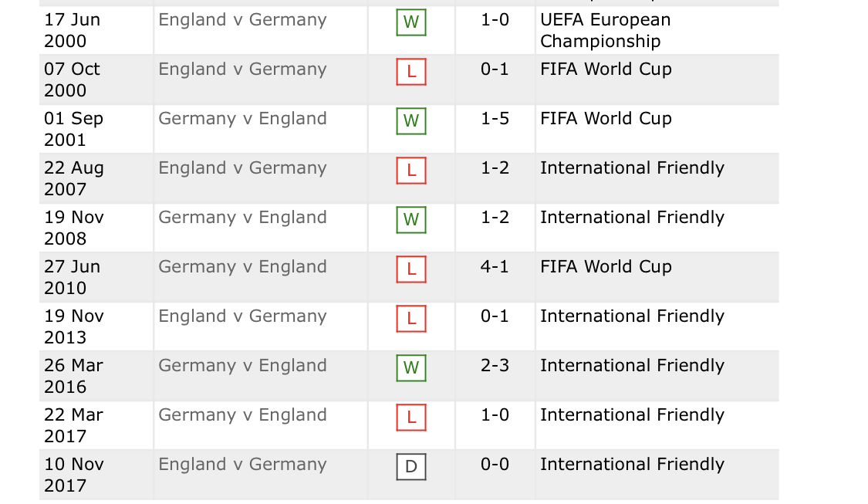Viewport: 868px width, 504px height.
Task: Open England v Germany match on 17 Jun 2000
Action: pos(242,20)
